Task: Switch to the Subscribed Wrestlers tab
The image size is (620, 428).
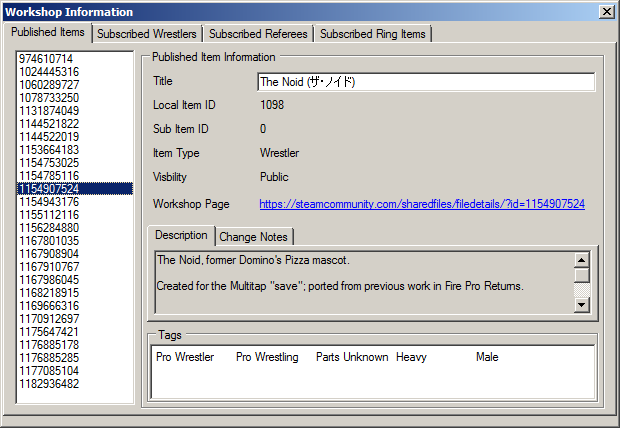Action: point(148,34)
